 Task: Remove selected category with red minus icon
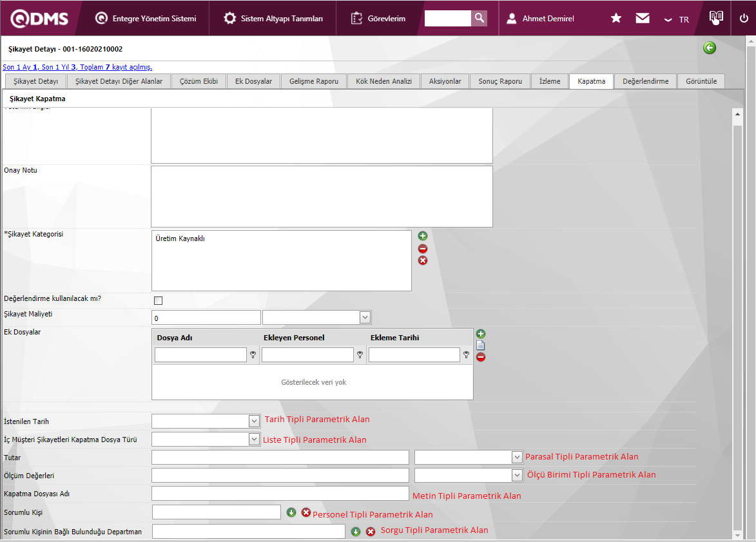click(x=423, y=248)
